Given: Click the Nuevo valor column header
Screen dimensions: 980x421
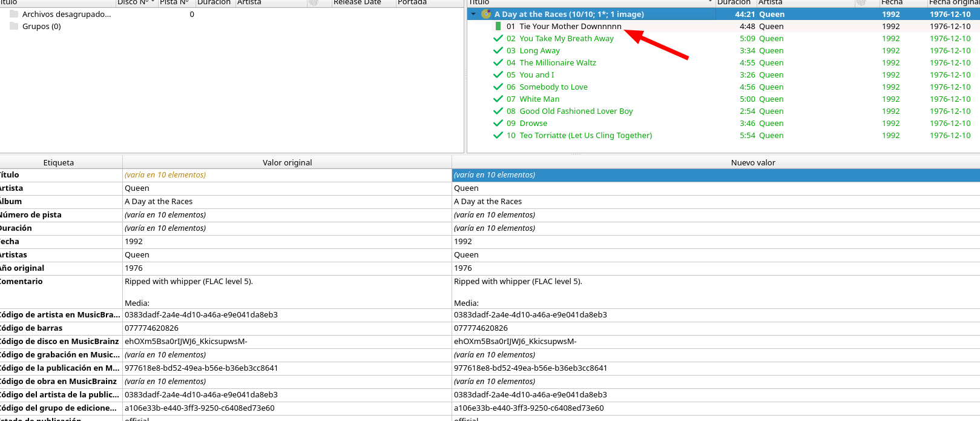Looking at the screenshot, I should [716, 162].
